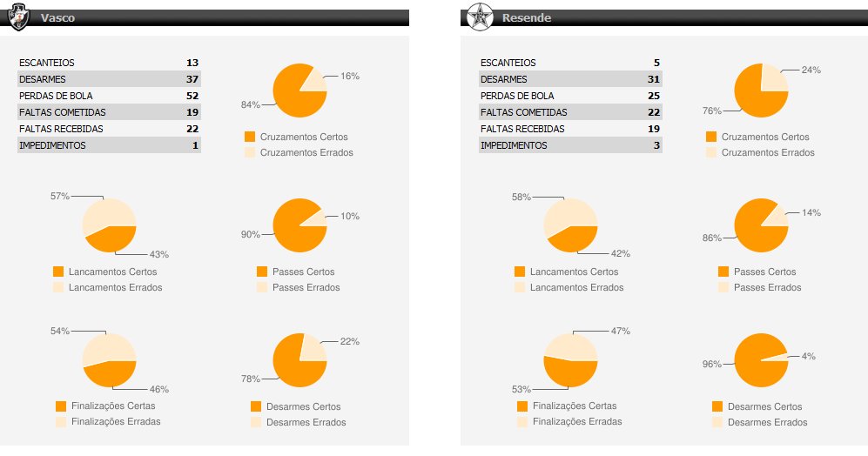Click Vasco's Lancamentos Certos legend swatch
The height and width of the screenshot is (456, 868).
pyautogui.click(x=58, y=272)
